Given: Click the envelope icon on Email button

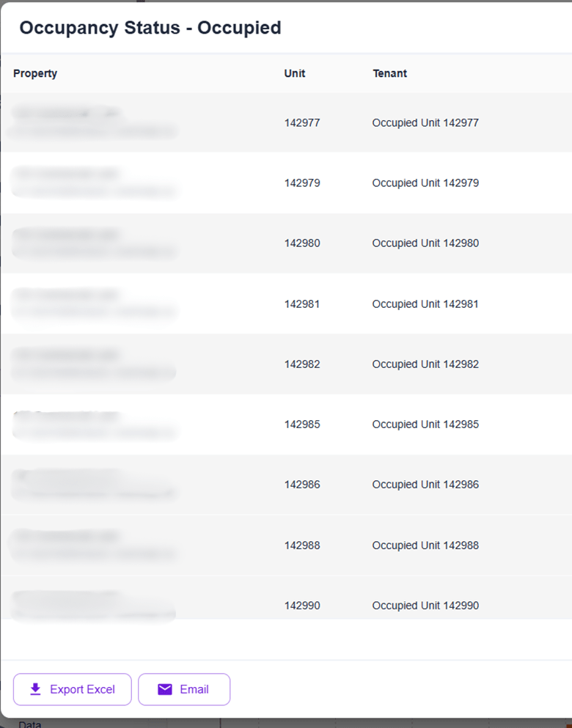Looking at the screenshot, I should click(x=165, y=689).
